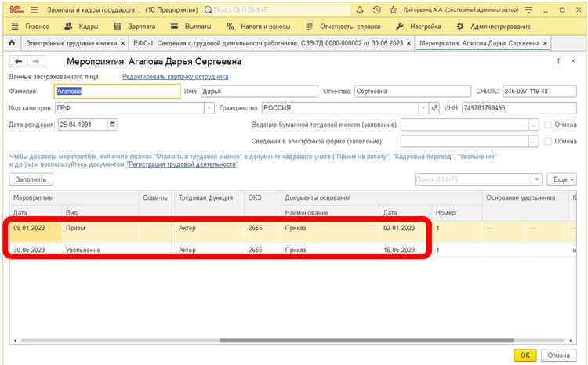The height and width of the screenshot is (365, 588).
Task: Click order date cell 16.06.2023
Action: click(x=399, y=250)
